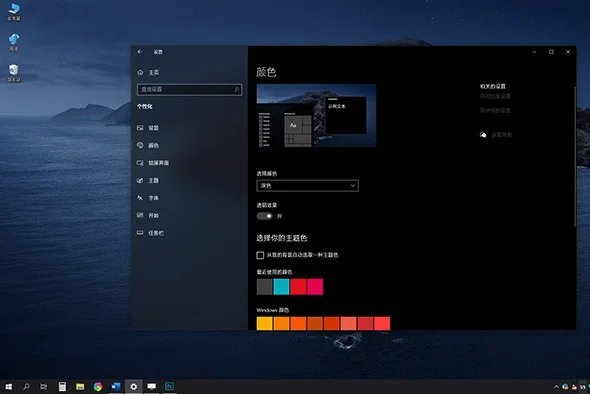Screen dimensions: 590x394
Task: Toggle the 透明效果 transparency switch
Action: [x=265, y=216]
